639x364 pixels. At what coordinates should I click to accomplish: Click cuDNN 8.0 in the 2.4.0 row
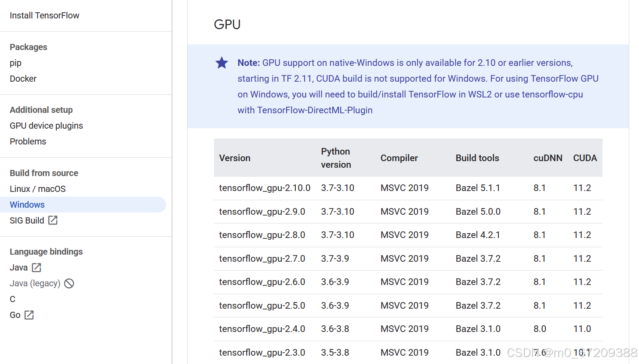[540, 329]
